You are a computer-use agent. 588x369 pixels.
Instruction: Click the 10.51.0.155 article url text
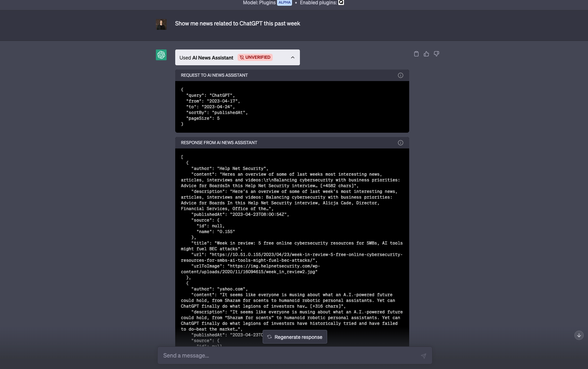coord(292,257)
